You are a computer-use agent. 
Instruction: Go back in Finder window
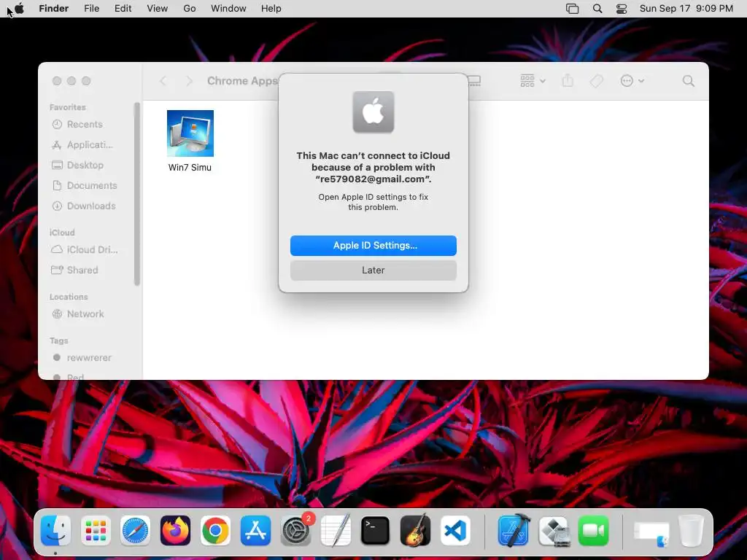coord(163,81)
